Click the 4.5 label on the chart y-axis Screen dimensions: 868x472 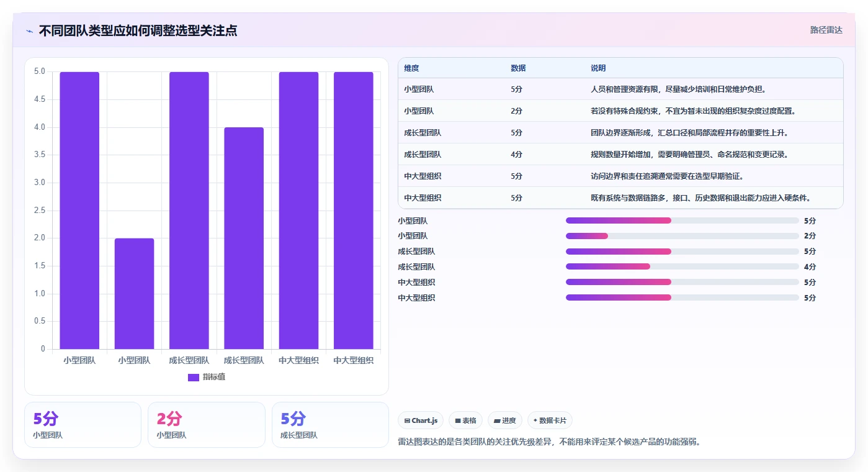coord(39,99)
